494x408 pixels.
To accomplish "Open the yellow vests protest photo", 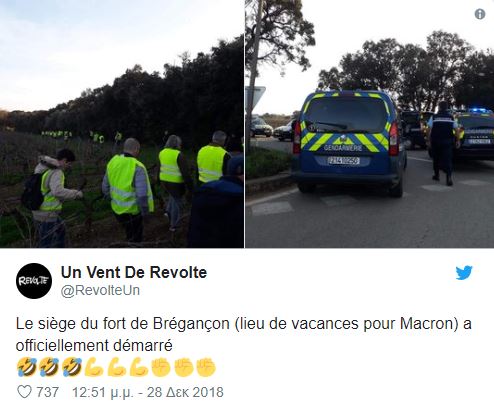I will [x=122, y=124].
